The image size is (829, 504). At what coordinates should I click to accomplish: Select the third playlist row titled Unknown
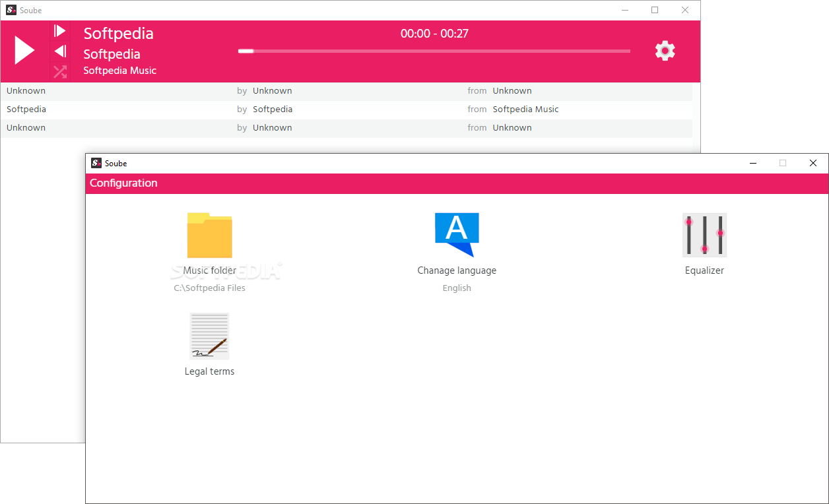pos(347,128)
